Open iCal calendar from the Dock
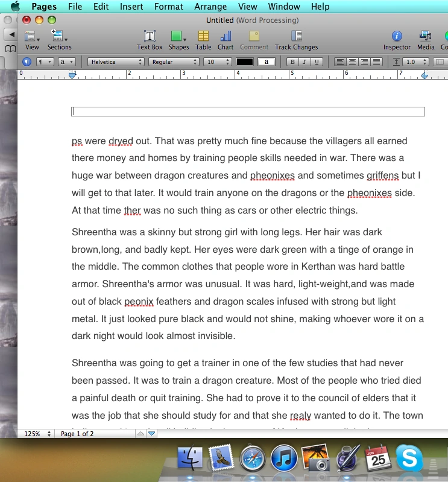The width and height of the screenshot is (448, 482). click(377, 458)
